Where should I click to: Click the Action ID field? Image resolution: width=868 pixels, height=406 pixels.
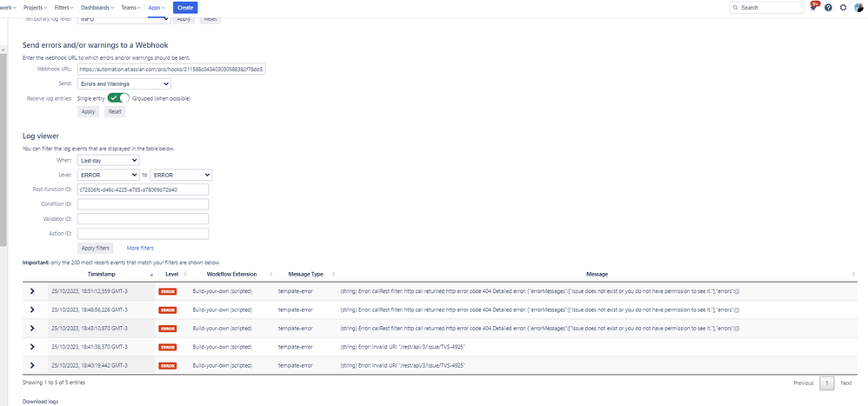(143, 233)
